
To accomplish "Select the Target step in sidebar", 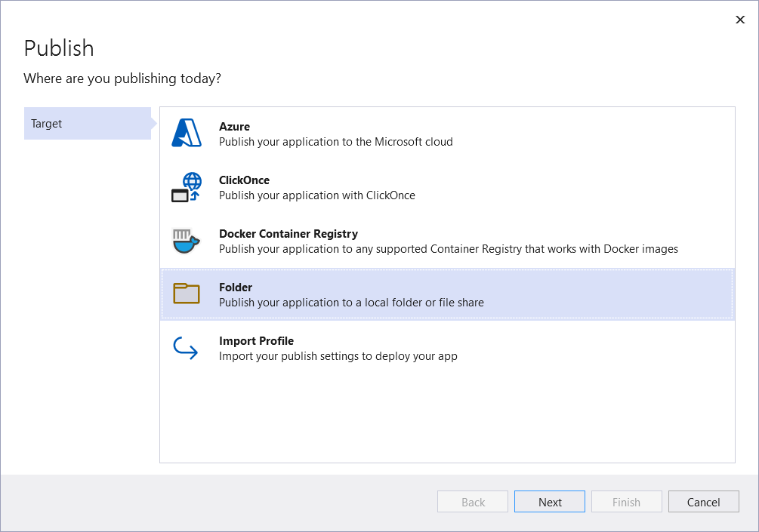I will 88,123.
